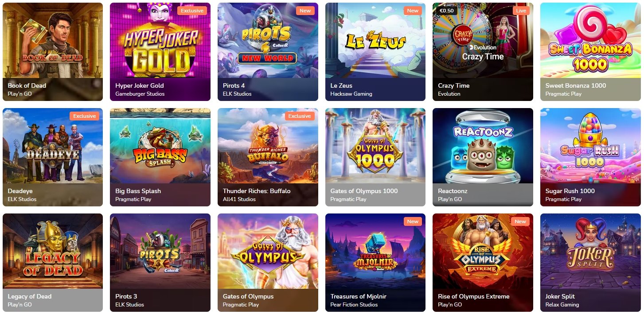Play Rise of Olympus Extreme

point(483,263)
